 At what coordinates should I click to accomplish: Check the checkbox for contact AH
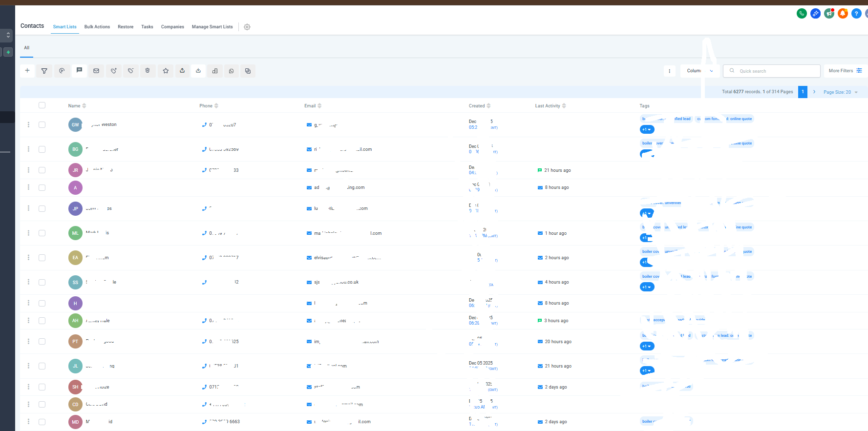point(42,321)
